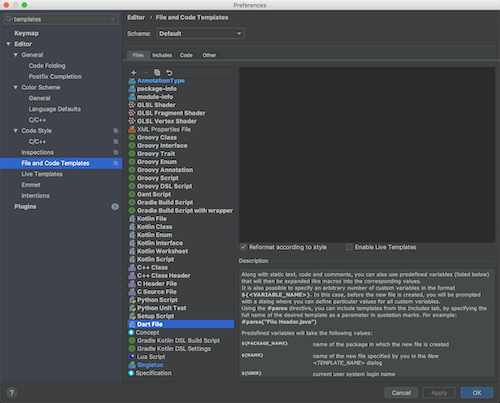The width and height of the screenshot is (500, 403).
Task: Click the Plugins update count badge
Action: pyautogui.click(x=115, y=207)
